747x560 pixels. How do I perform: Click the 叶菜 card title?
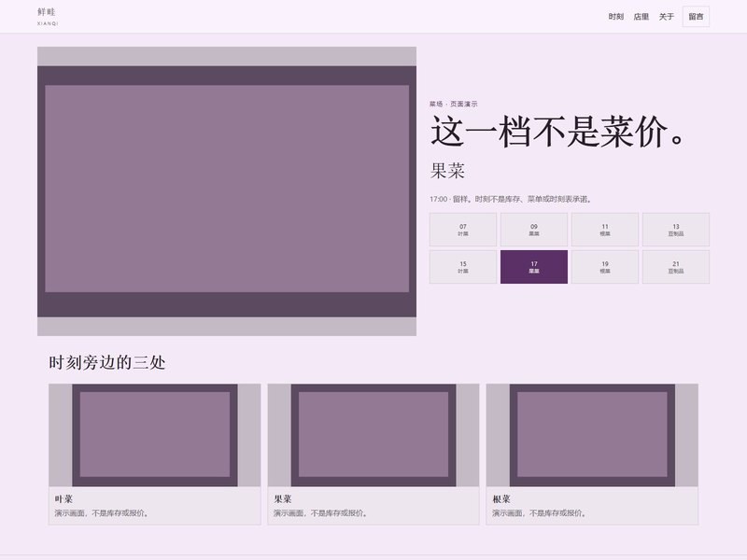(63, 499)
